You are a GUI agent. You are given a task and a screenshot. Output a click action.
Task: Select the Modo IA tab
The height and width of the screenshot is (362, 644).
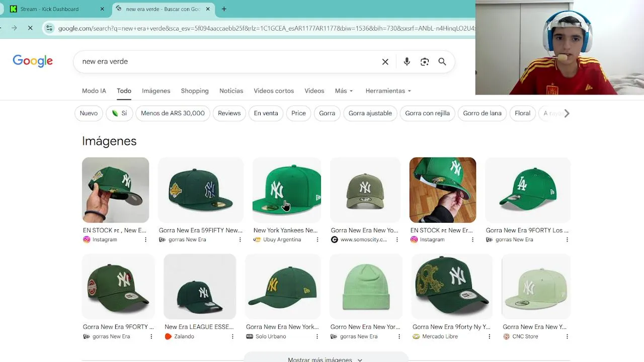pyautogui.click(x=94, y=91)
